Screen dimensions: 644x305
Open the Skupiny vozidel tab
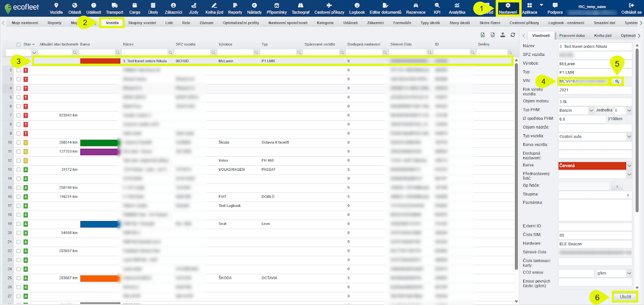tap(142, 23)
